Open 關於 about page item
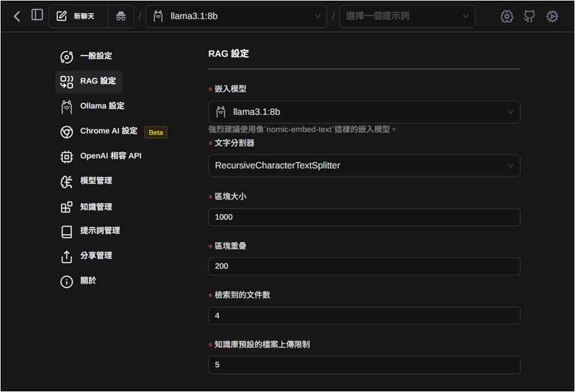 (x=78, y=281)
